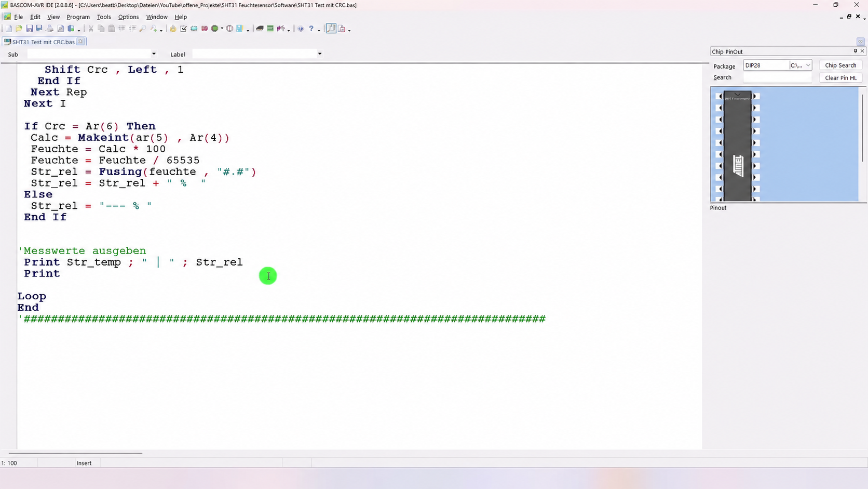This screenshot has height=489, width=868.
Task: Run syntax check with the checkmark icon
Action: pos(183,29)
